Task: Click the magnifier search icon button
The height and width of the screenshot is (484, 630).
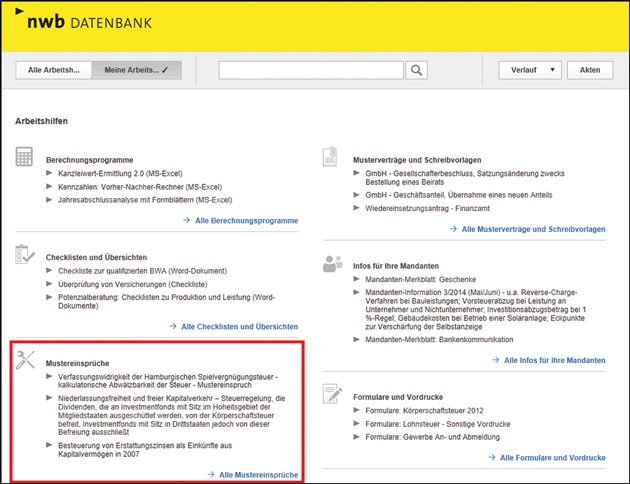Action: [x=417, y=70]
